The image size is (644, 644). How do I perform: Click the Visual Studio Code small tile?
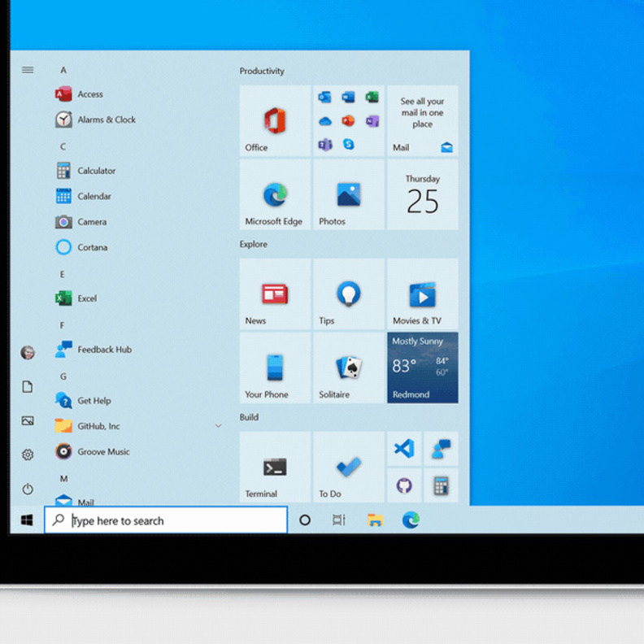coord(404,448)
